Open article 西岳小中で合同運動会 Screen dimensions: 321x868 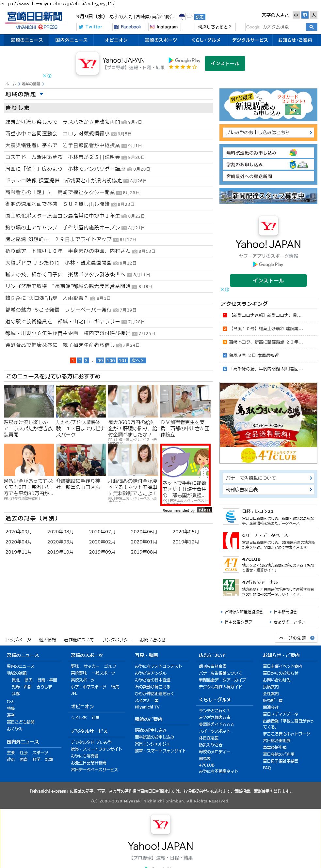click(58, 134)
